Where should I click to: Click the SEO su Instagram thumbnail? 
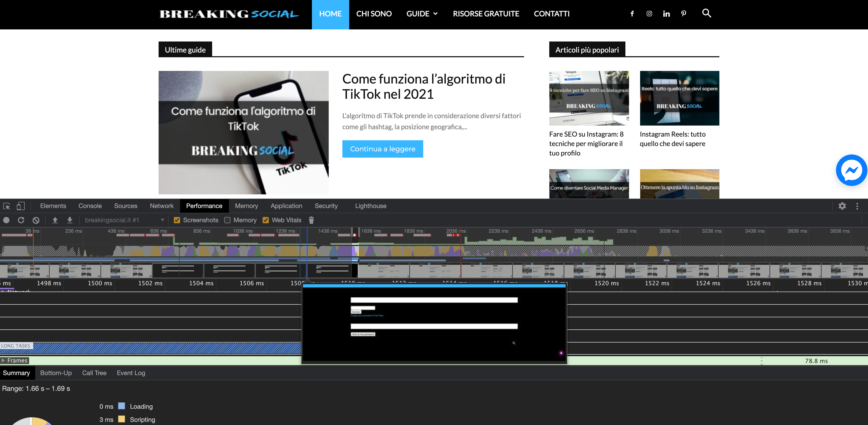coord(589,98)
